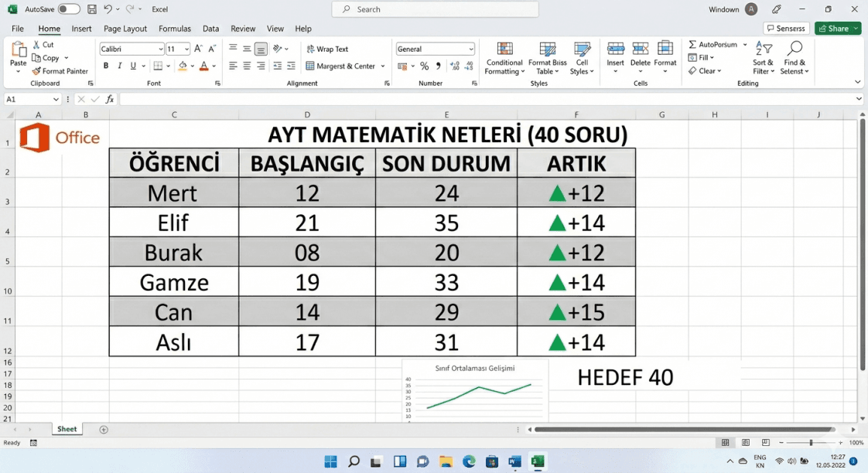
Task: Click the increase decimal icon
Action: 455,66
